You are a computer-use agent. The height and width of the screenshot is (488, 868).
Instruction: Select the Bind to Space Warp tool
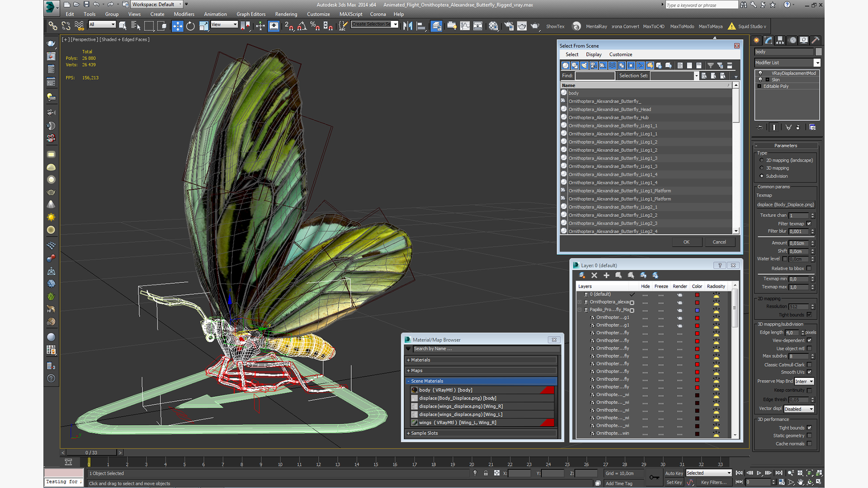pyautogui.click(x=79, y=26)
